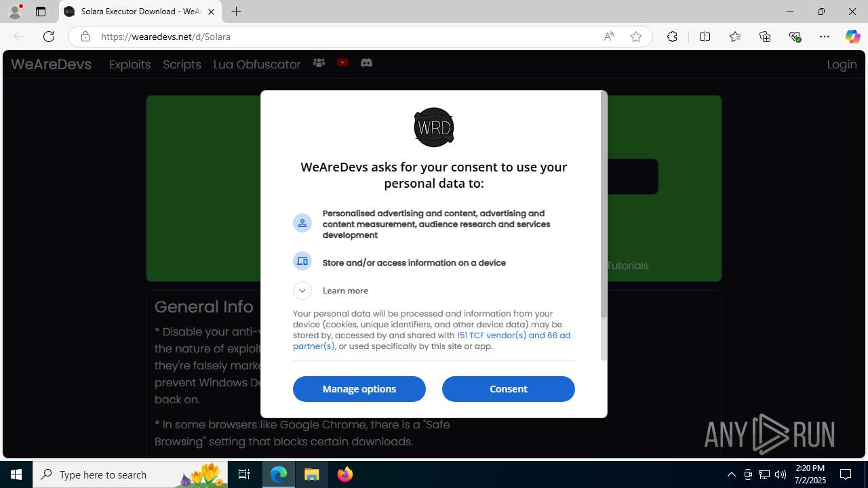868x488 pixels.
Task: Open the Extensions puzzle icon
Action: [672, 37]
